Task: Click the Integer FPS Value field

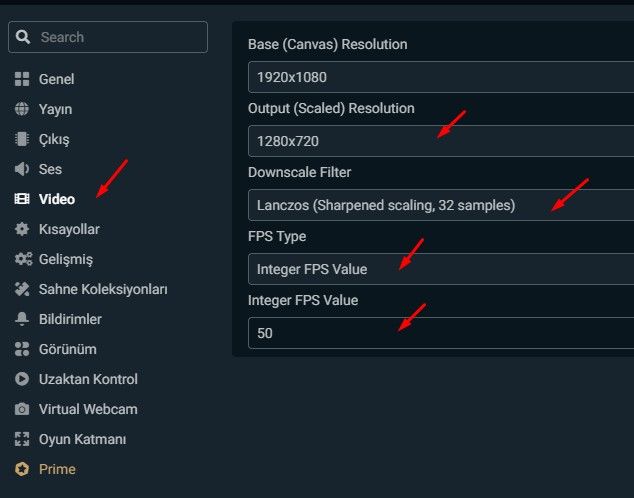Action: point(440,333)
